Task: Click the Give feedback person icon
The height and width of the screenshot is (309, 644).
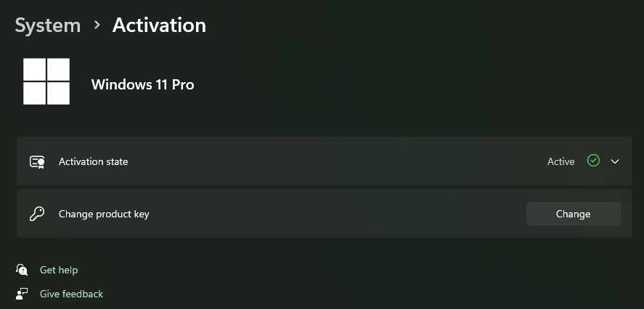Action: coord(23,294)
